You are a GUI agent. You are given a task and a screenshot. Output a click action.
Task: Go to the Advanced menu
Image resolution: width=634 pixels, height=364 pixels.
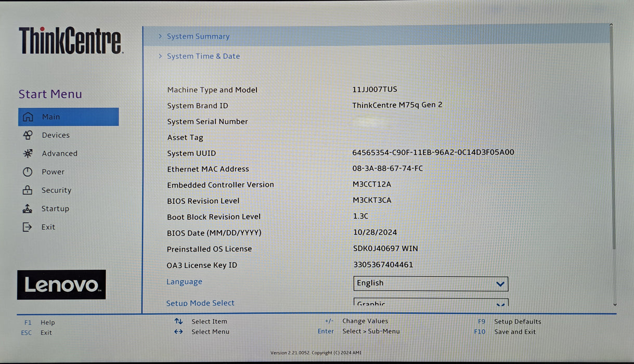[59, 153]
